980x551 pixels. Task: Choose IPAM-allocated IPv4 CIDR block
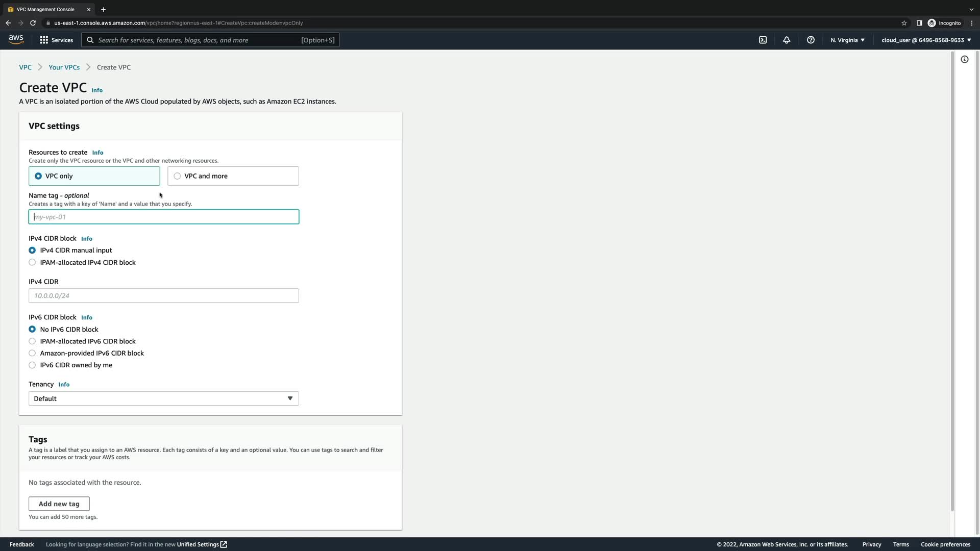point(32,262)
